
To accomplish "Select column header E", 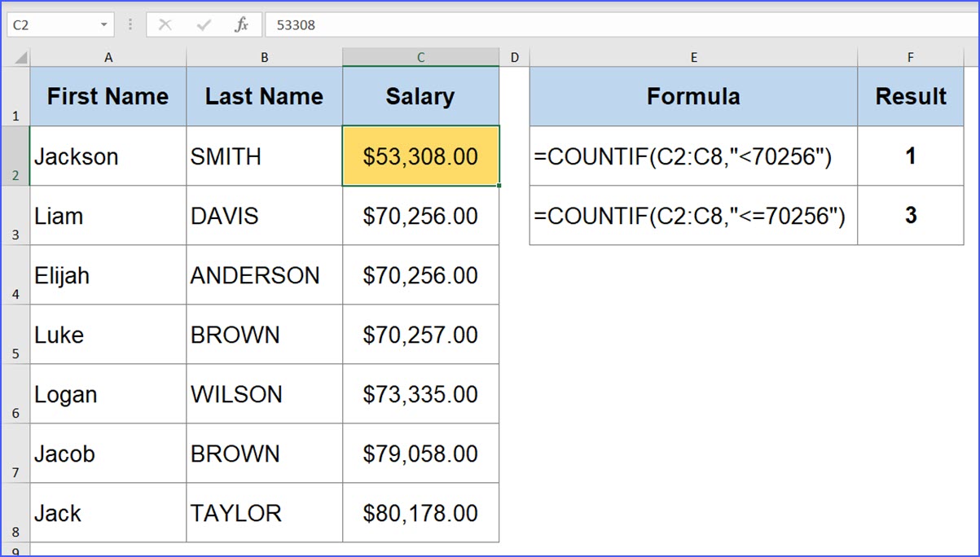I will tap(693, 57).
